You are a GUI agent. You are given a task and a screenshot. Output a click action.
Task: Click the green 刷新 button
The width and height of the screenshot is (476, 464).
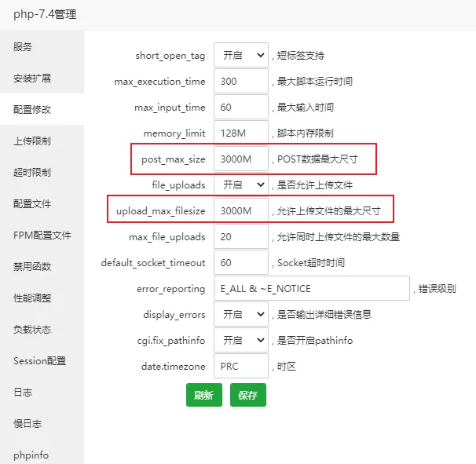click(204, 395)
